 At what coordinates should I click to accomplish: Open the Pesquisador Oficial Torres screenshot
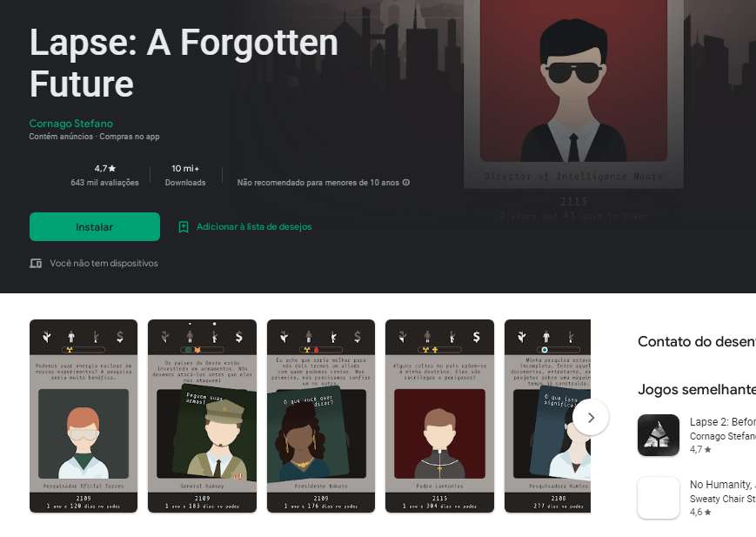(84, 416)
